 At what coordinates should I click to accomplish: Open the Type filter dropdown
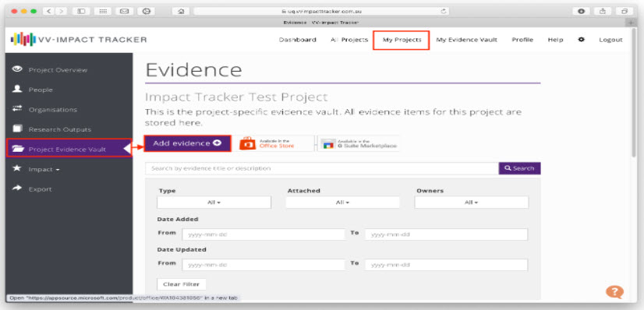point(214,203)
